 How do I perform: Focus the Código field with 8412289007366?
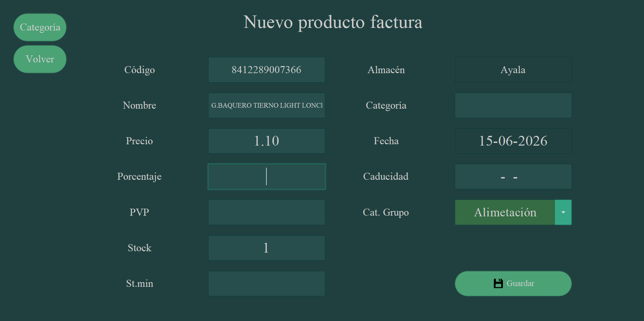267,70
